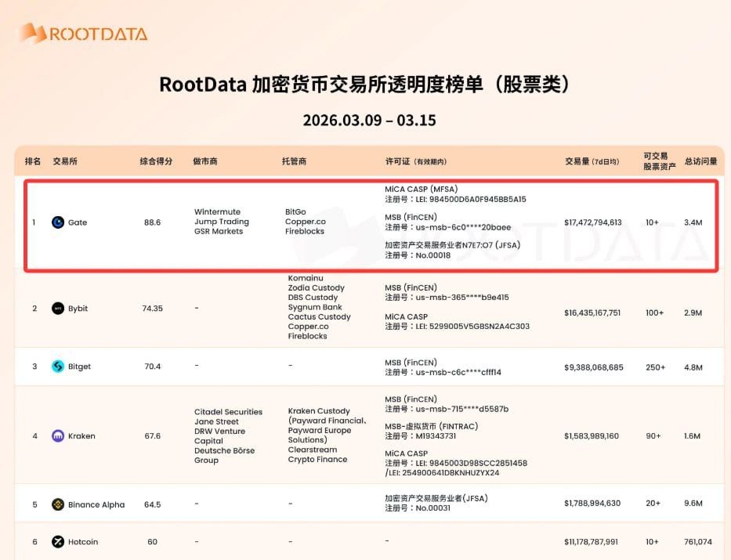Click Citadel Securities entry

(x=229, y=412)
